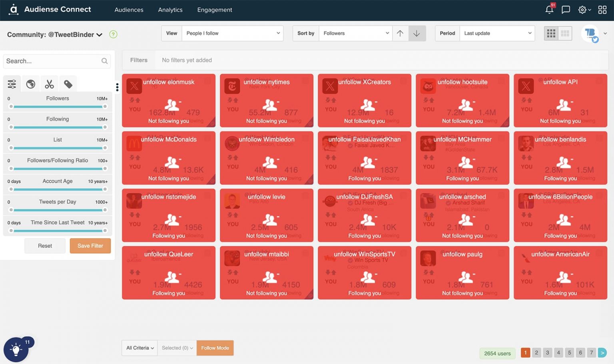The width and height of the screenshot is (614, 364).
Task: Open the messages chat bubble icon
Action: coord(566,10)
